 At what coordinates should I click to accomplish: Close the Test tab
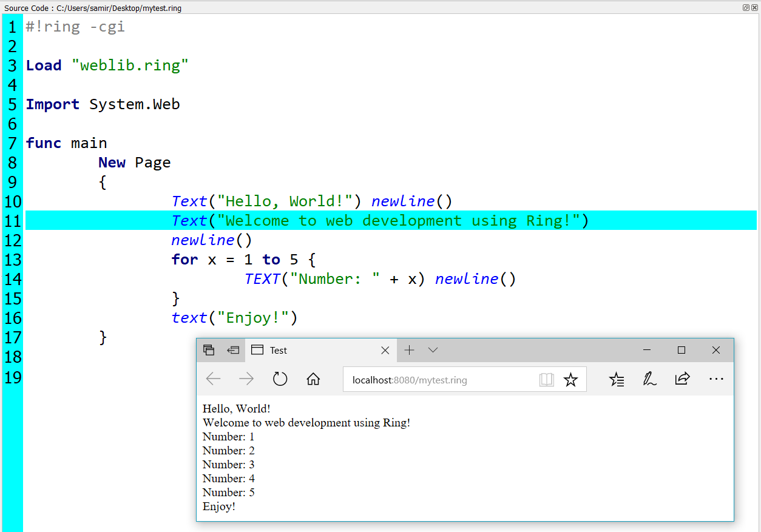click(385, 350)
